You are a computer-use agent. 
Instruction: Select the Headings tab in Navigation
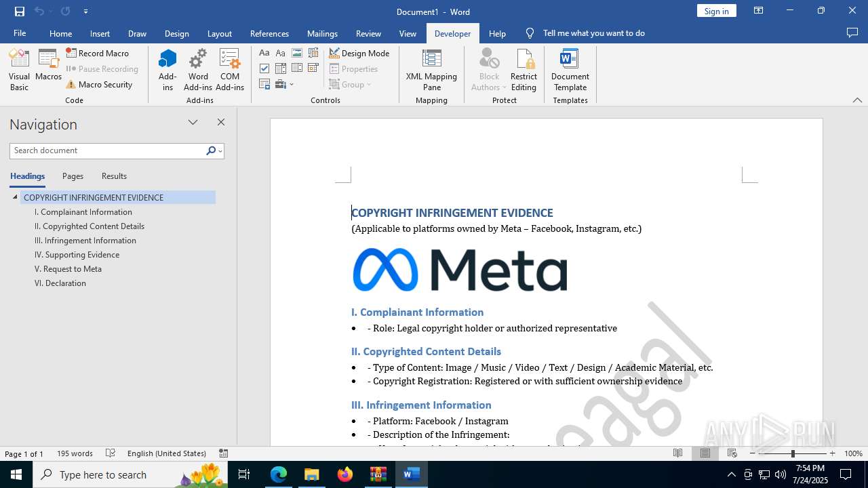[x=28, y=176]
